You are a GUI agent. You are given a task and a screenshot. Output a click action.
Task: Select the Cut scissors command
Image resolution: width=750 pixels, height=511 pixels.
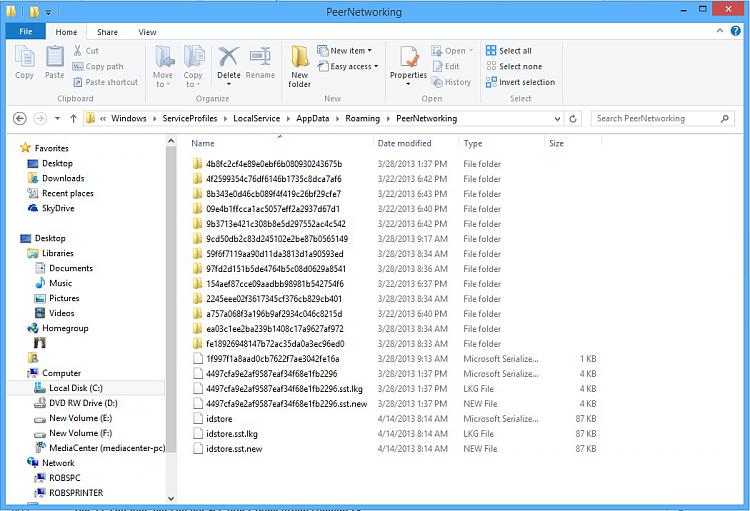(x=86, y=50)
